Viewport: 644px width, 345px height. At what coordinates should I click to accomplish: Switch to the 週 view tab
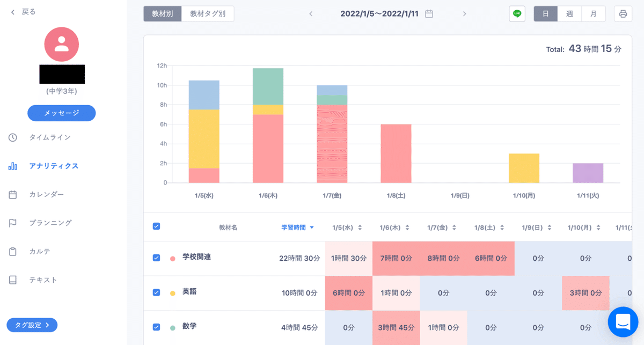pyautogui.click(x=569, y=13)
